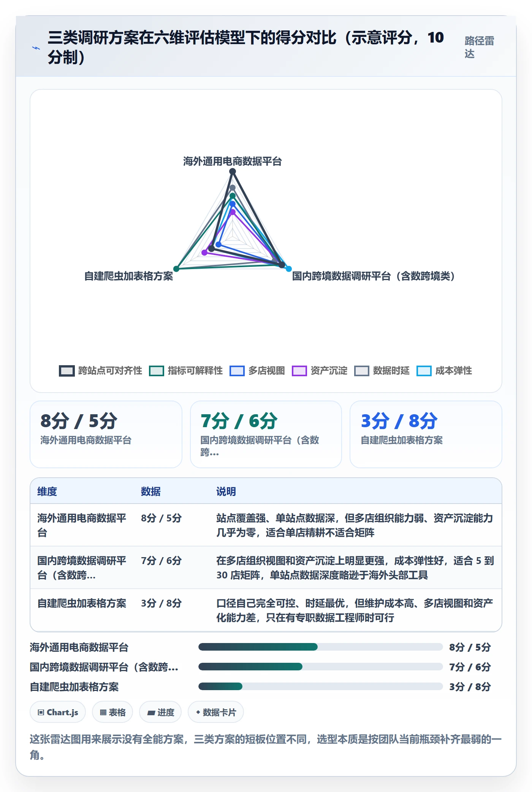
Task: Select table row name 自建爬虫加表格方案
Action: tap(82, 603)
